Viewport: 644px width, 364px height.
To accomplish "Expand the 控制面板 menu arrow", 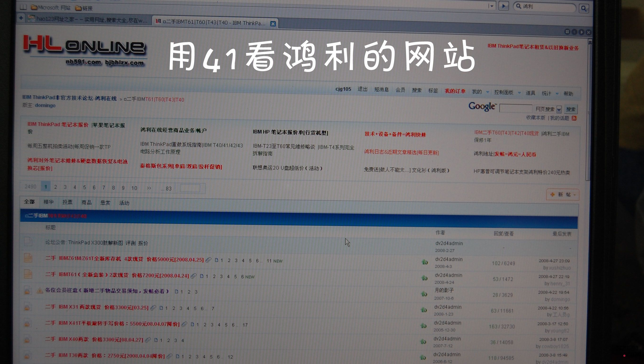I will [519, 93].
